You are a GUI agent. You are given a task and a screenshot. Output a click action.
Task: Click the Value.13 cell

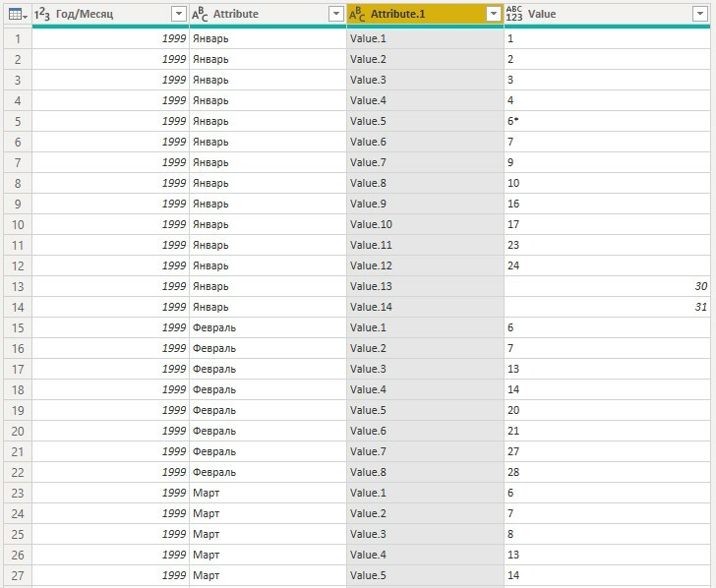(425, 287)
